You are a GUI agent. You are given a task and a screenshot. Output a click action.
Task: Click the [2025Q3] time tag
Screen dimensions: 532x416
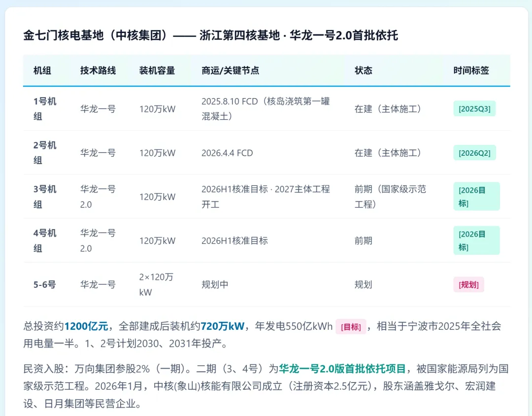tap(474, 108)
